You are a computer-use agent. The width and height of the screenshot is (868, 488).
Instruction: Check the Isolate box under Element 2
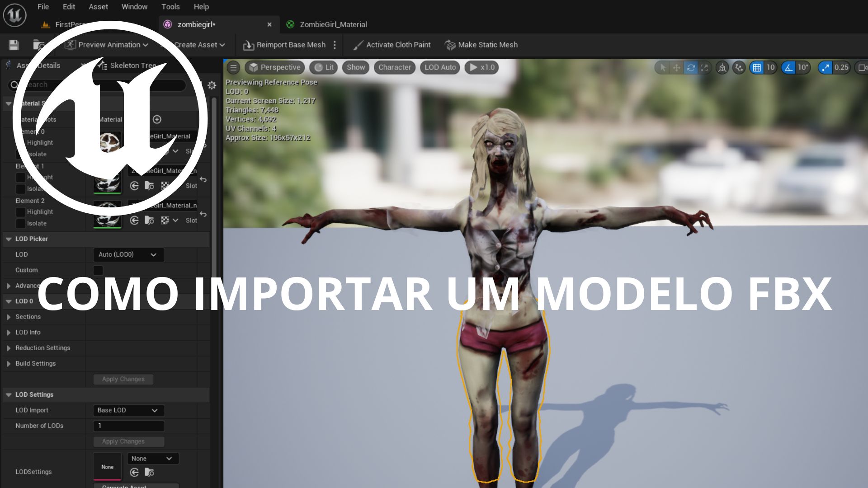pos(21,223)
